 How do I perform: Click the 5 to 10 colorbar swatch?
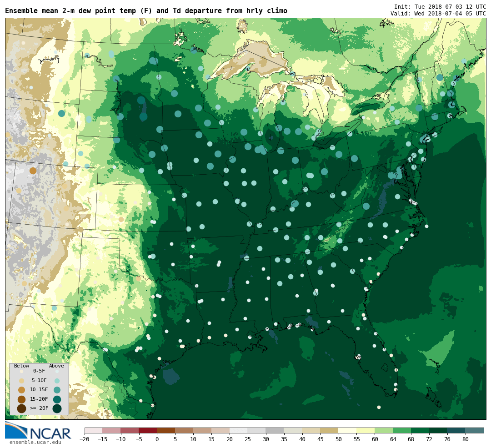[x=185, y=430]
